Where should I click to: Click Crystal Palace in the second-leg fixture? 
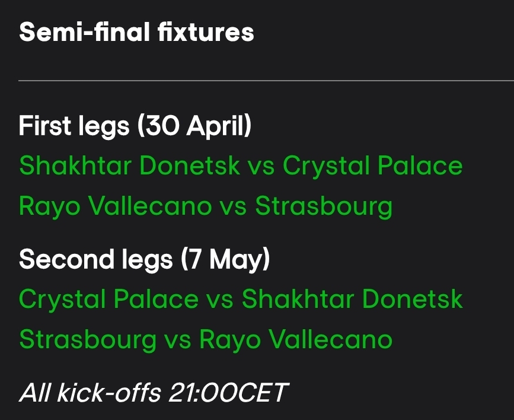tap(108, 300)
